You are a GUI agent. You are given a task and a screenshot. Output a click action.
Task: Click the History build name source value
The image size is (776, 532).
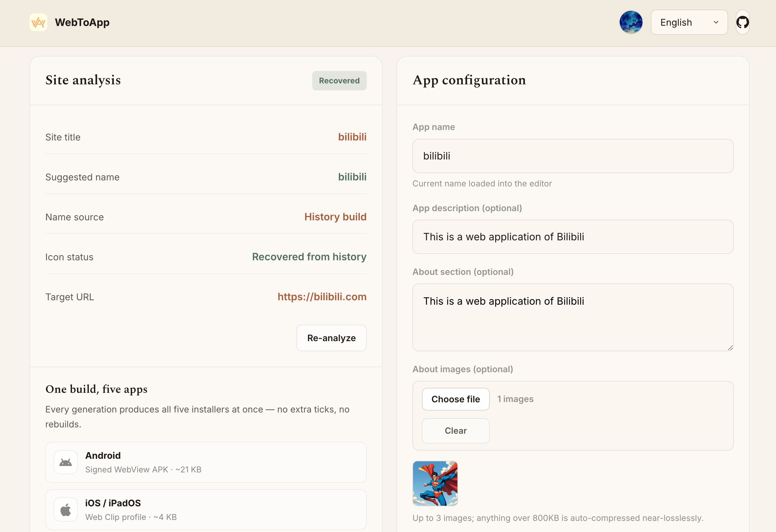tap(335, 217)
